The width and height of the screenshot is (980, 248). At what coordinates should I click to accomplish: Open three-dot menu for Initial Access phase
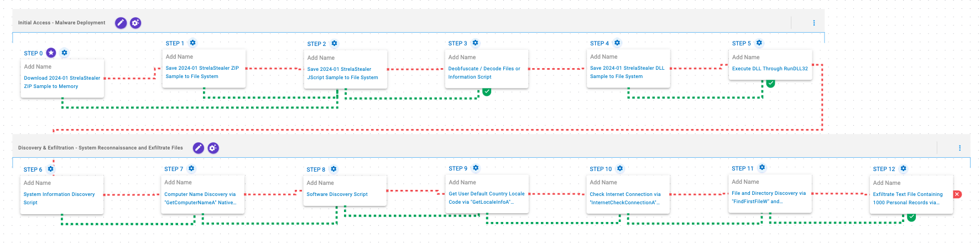click(814, 23)
